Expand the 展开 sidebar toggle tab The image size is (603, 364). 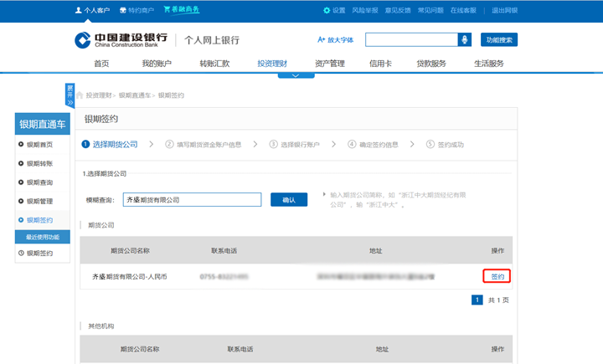pyautogui.click(x=70, y=95)
